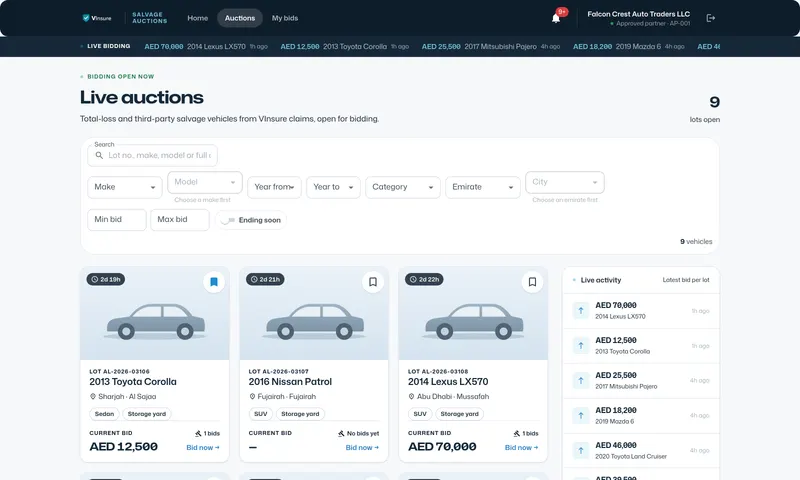Open the Year to dropdown

pyautogui.click(x=333, y=187)
